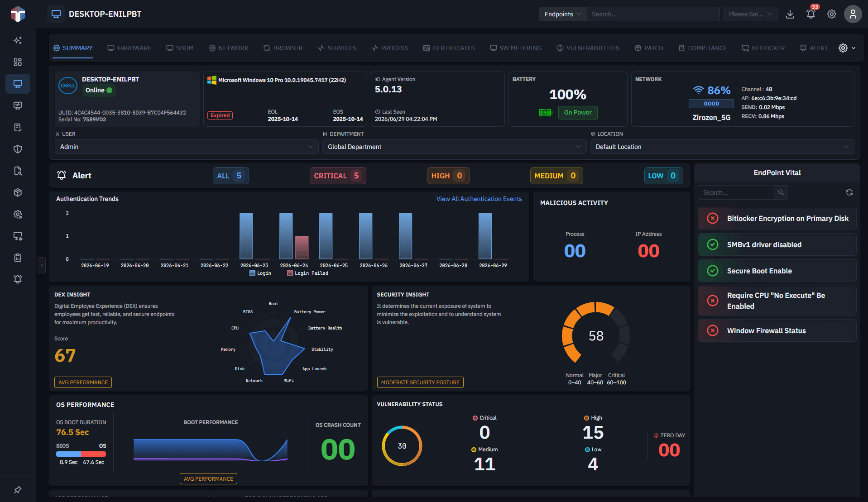Open SMBv1 driver disabled vital
This screenshot has width=868, height=502.
(777, 244)
